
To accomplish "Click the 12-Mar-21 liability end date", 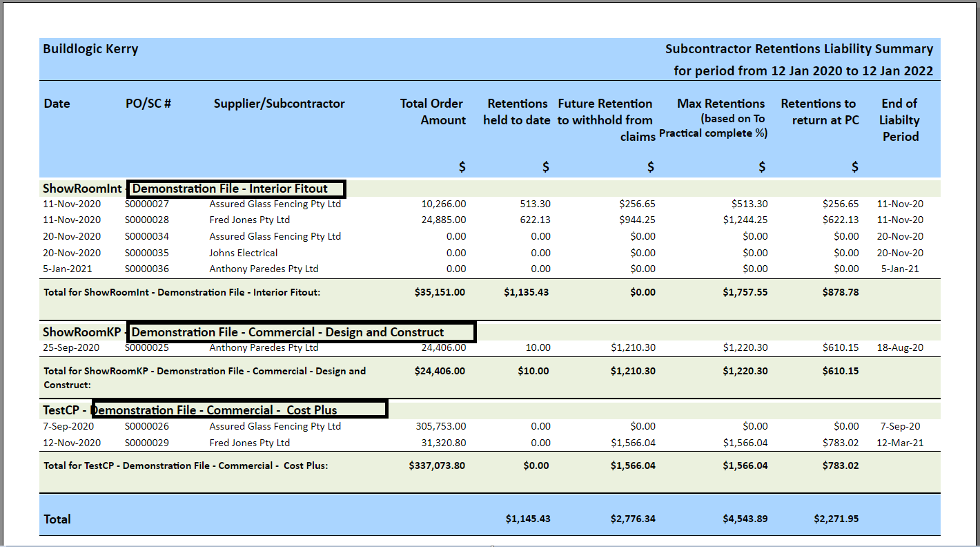I will pos(900,443).
